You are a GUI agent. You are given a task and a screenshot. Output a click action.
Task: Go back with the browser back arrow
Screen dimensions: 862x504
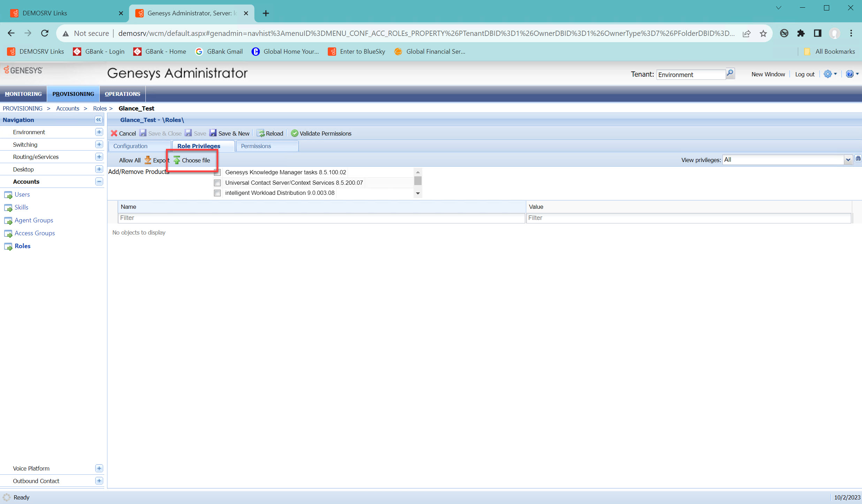(11, 33)
